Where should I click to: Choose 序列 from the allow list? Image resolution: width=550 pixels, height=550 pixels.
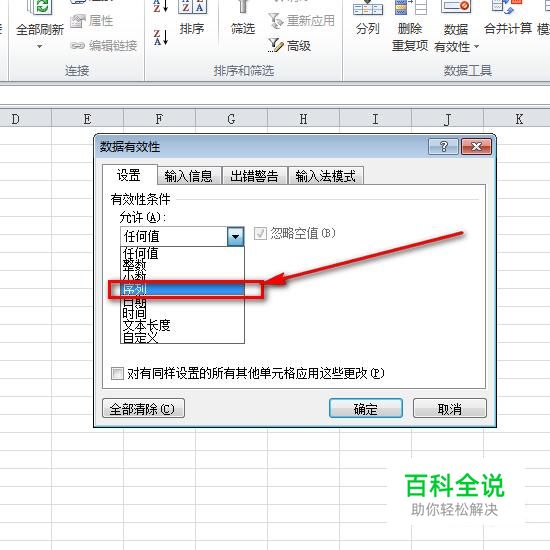point(182,289)
